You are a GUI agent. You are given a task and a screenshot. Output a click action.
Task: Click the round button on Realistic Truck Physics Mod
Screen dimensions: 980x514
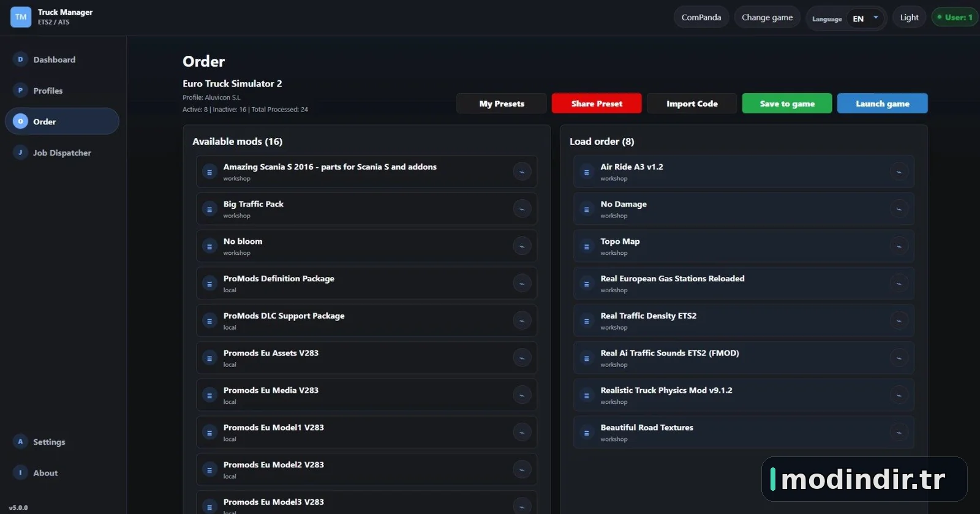[x=899, y=396]
